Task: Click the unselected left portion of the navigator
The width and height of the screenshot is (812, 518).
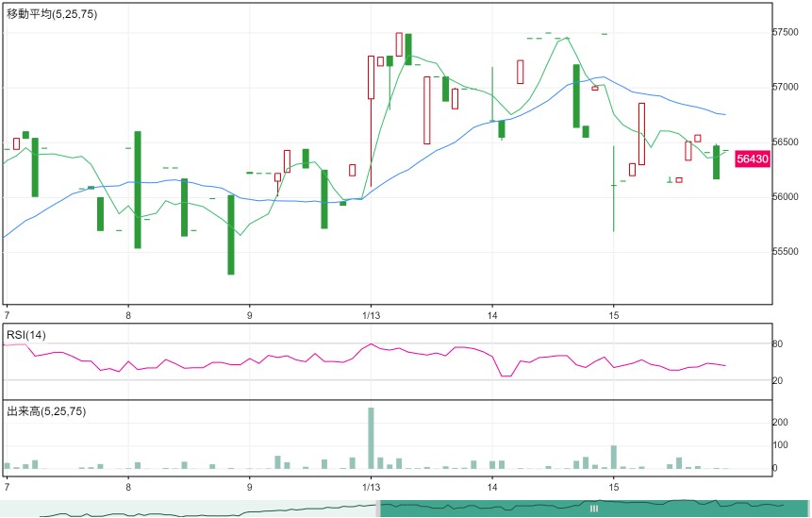Action: coord(189,509)
